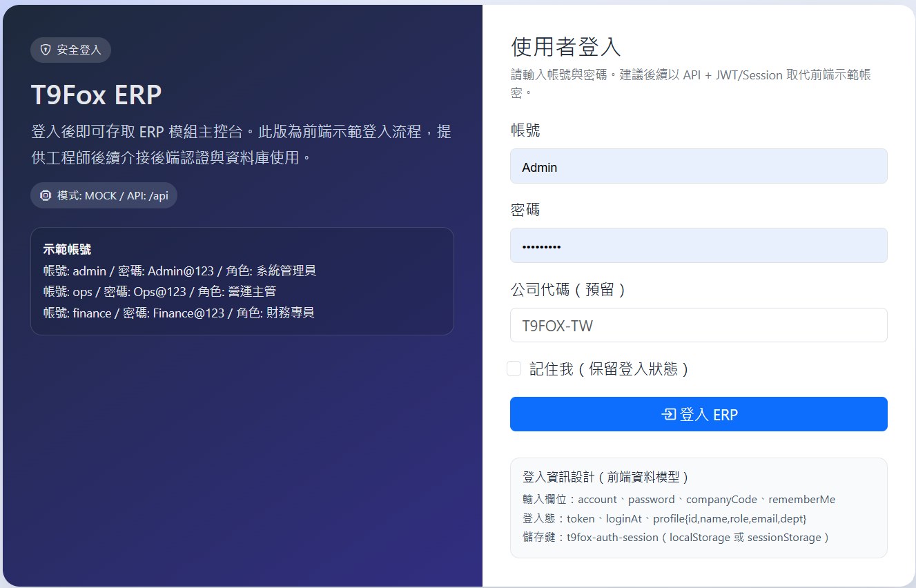Check the 記住我 checkbox
Image resolution: width=916 pixels, height=588 pixels.
click(x=514, y=369)
